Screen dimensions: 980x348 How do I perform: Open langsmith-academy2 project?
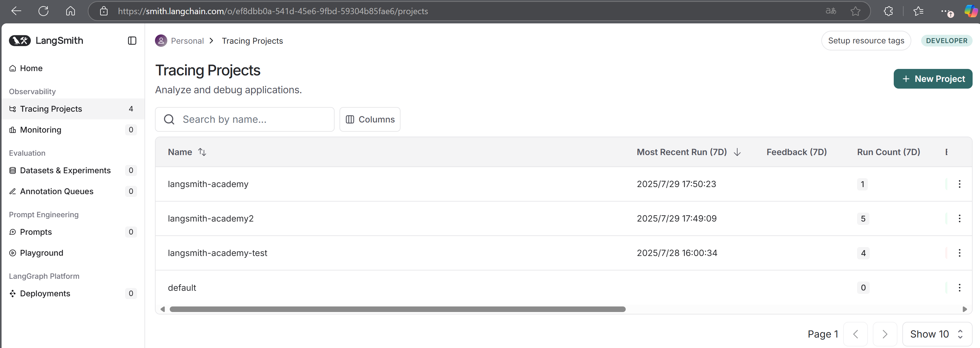[x=210, y=219]
